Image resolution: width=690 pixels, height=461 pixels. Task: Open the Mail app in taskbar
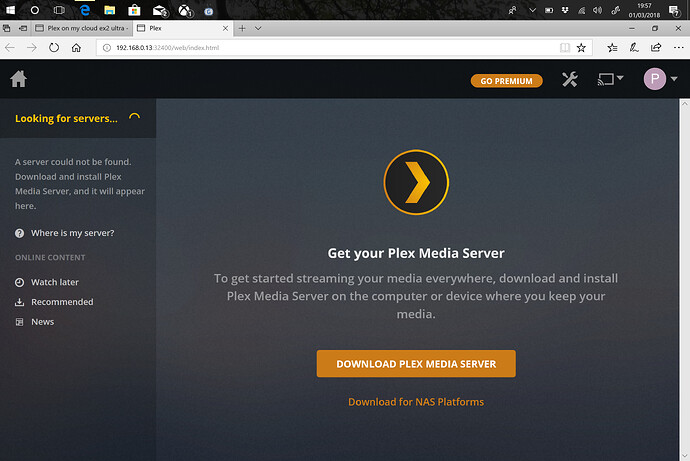tap(160, 11)
